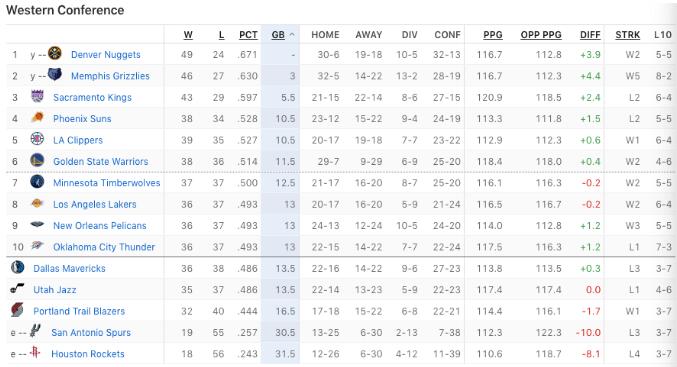Click the Houston Rockets logo
The width and height of the screenshot is (677, 367).
[35, 352]
